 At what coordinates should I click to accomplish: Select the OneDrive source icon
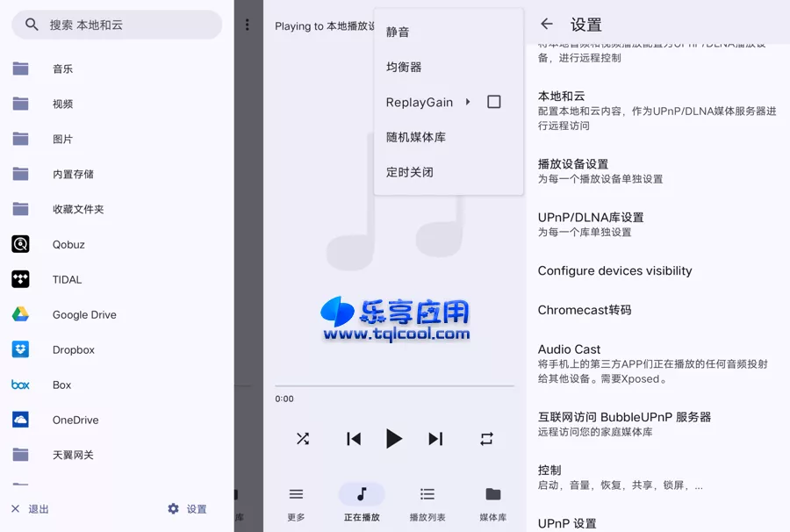[19, 420]
